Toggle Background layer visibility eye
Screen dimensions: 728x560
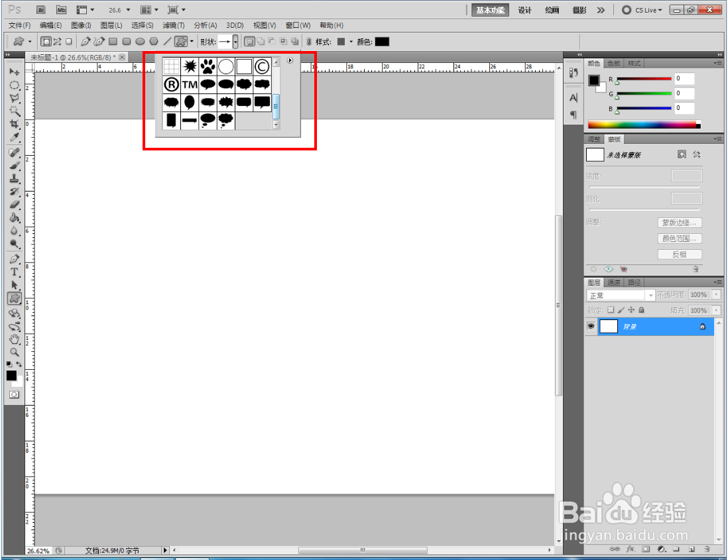point(591,326)
